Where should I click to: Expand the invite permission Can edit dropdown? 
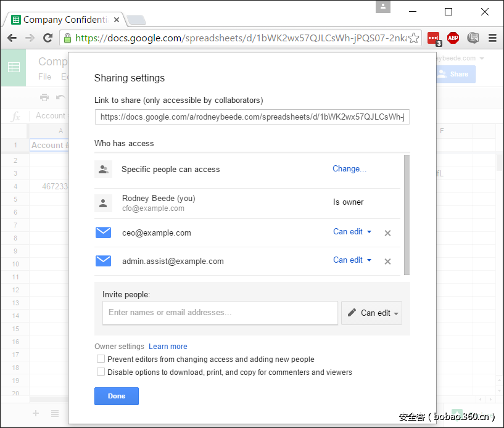click(371, 313)
